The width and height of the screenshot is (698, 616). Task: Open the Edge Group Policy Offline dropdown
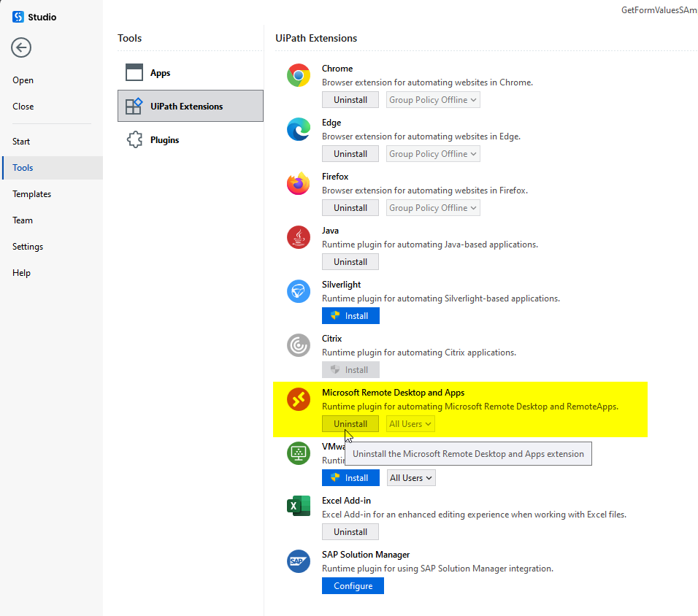click(x=433, y=154)
